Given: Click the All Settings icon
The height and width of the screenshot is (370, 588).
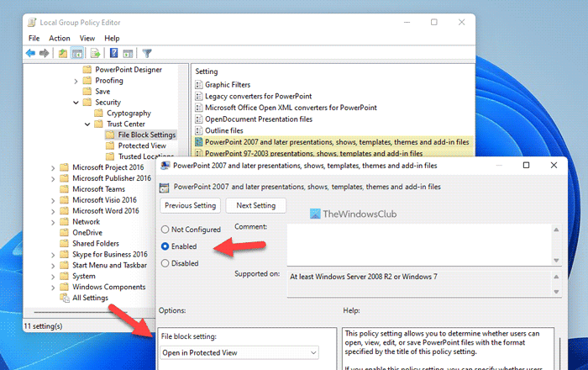Looking at the screenshot, I should coord(65,298).
